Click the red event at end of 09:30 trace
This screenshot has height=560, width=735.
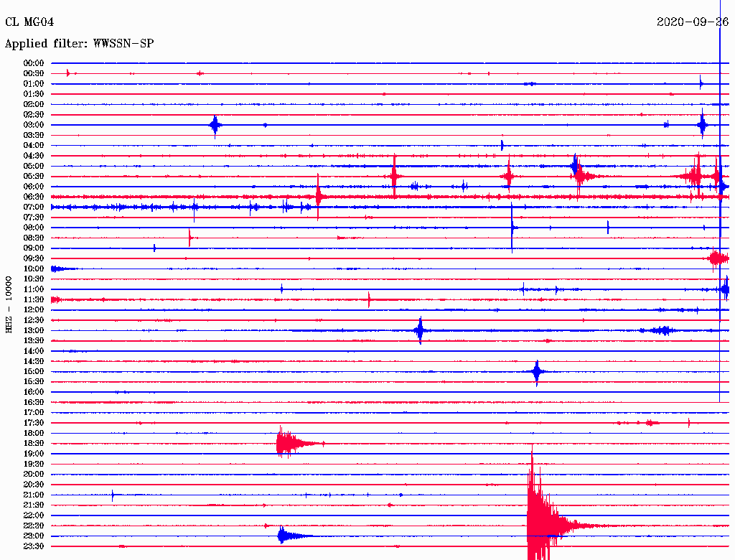coord(717,258)
